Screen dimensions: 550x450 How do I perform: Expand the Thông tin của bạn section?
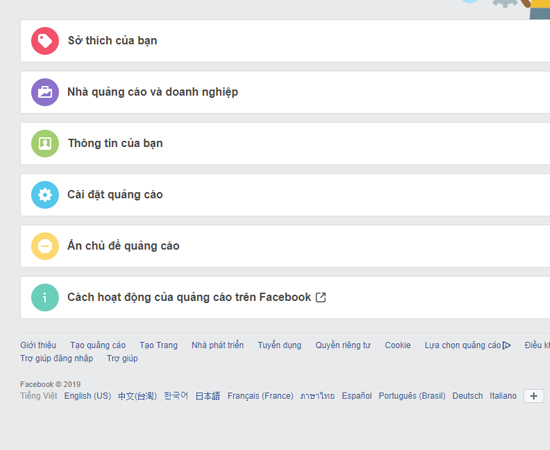285,143
